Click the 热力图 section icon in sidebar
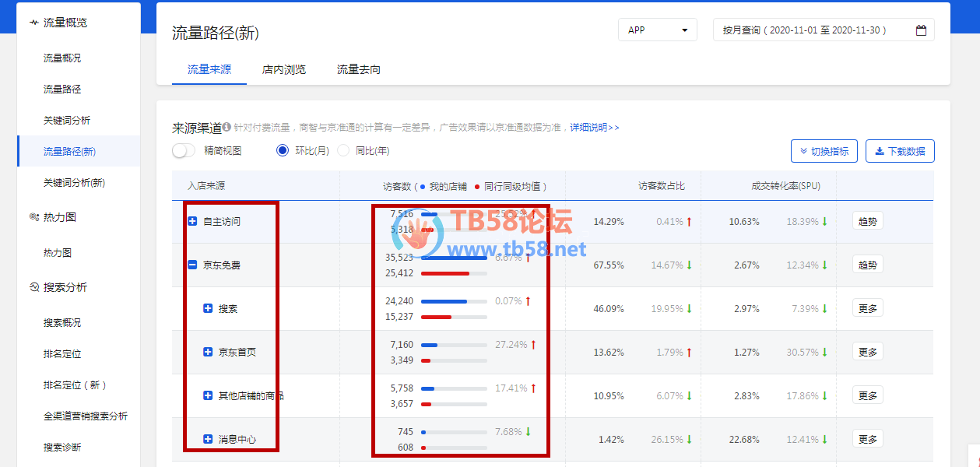Viewport: 980px width, 467px height. [33, 217]
